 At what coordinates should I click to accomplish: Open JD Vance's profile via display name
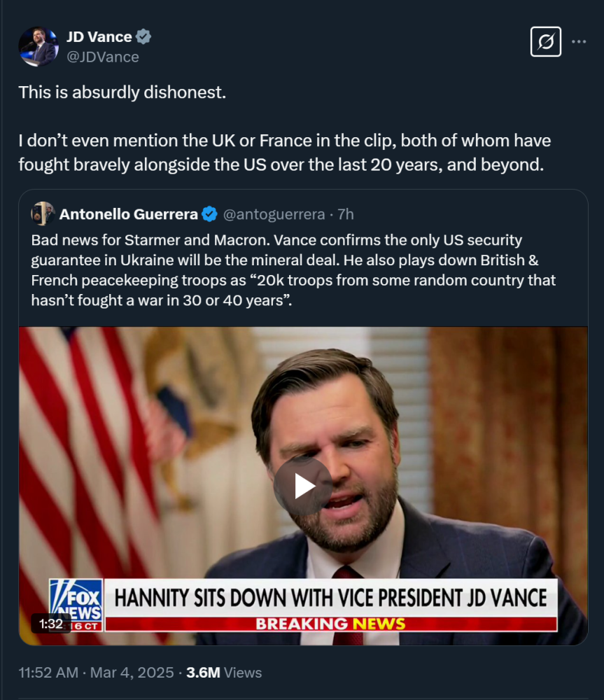click(x=99, y=37)
